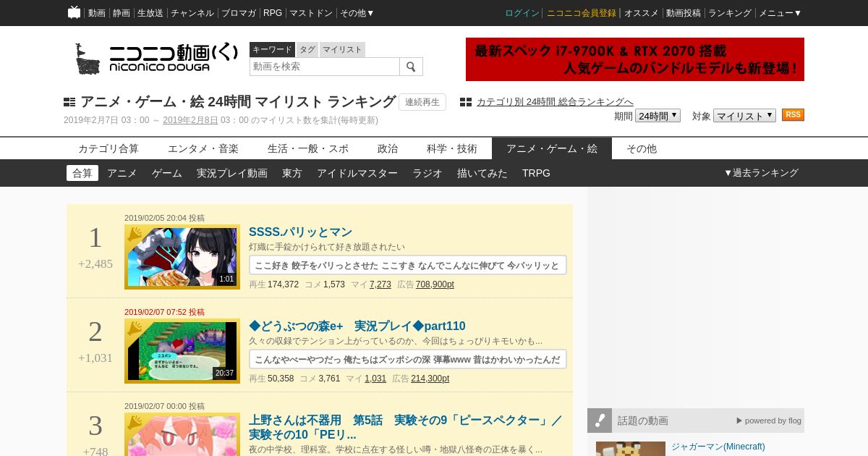This screenshot has height=456, width=868.
Task: Open the 期間 24時間 dropdown
Action: tap(658, 116)
